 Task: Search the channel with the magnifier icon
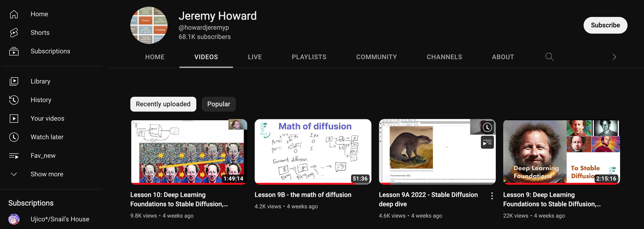coord(549,57)
